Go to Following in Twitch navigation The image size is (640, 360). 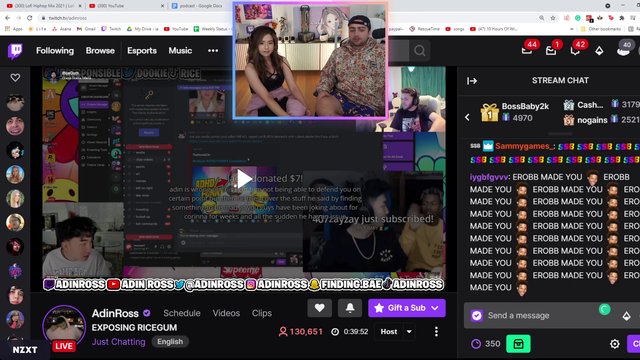tap(55, 51)
